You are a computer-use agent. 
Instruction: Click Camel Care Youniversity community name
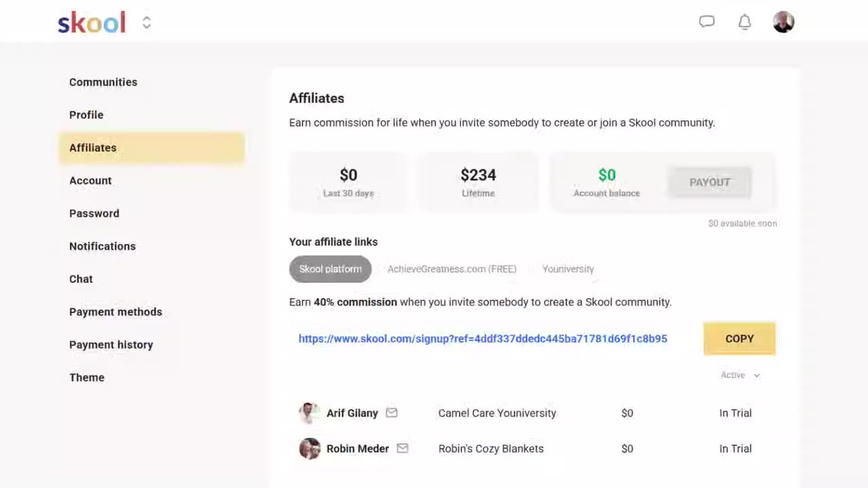point(497,413)
